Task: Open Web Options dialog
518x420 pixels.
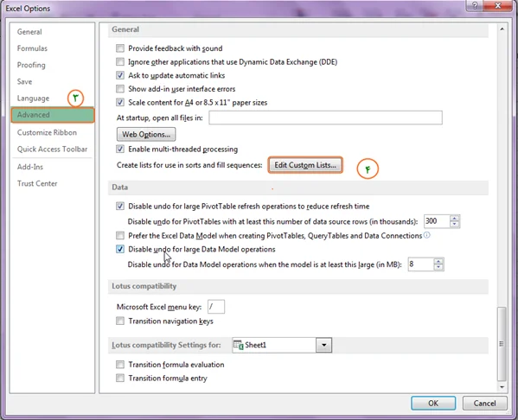Action: 146,135
